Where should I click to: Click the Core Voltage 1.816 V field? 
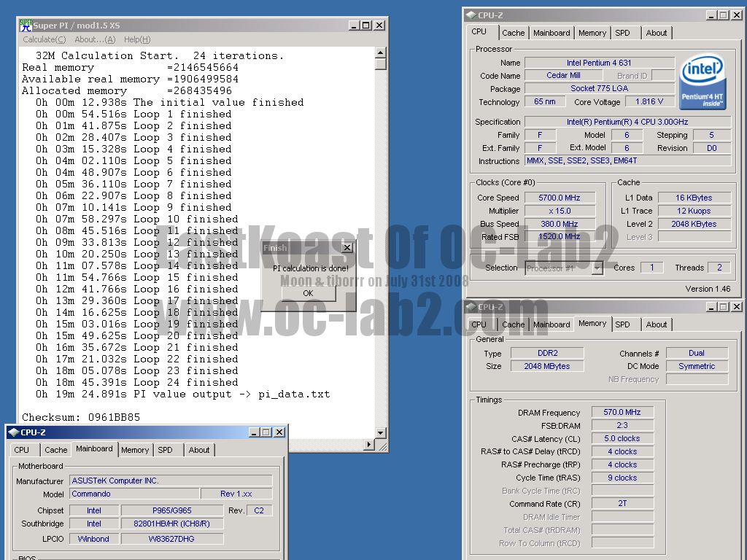tap(649, 102)
